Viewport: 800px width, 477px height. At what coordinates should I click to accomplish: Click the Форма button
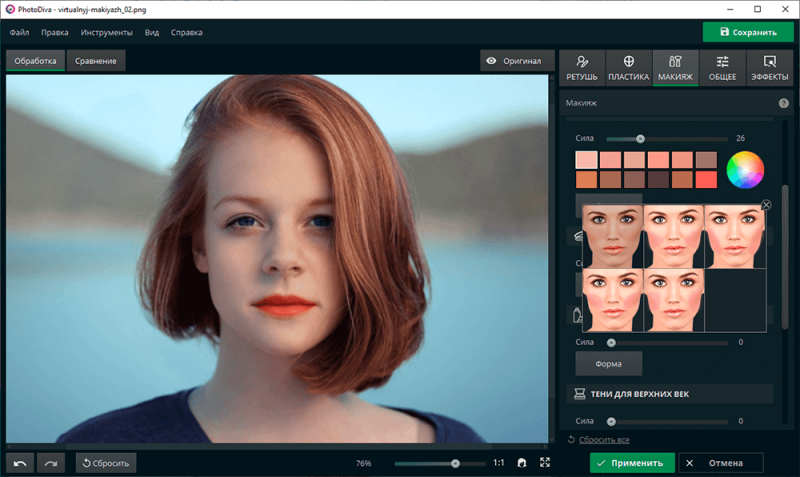pyautogui.click(x=608, y=363)
